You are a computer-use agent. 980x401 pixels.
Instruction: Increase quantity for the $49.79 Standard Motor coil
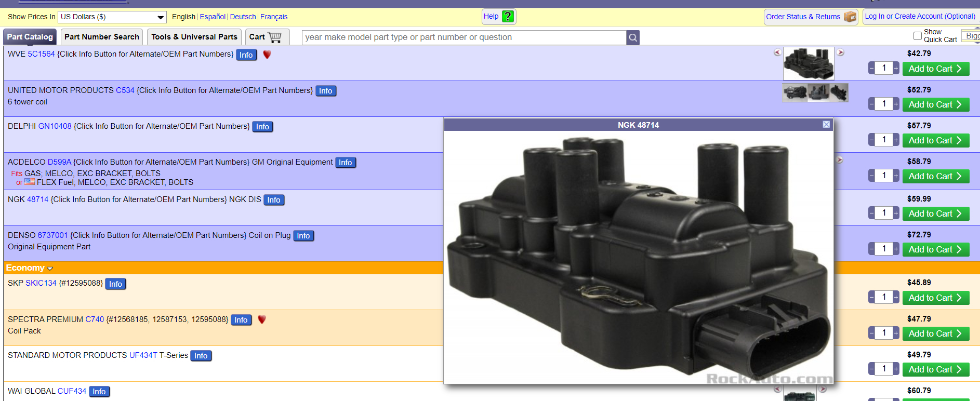896,369
